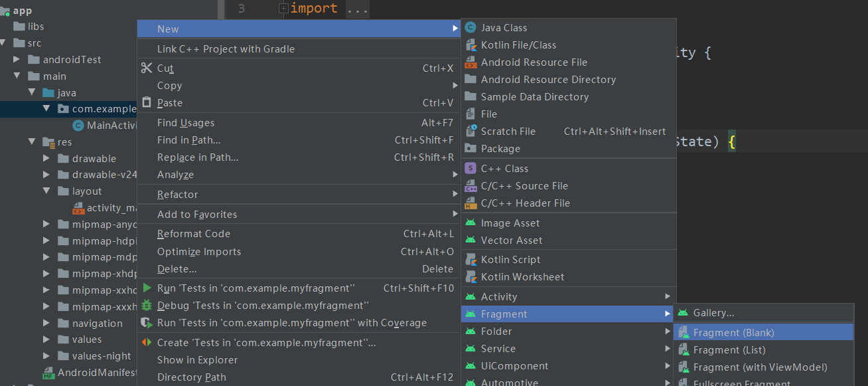Collapse the layout folder
The height and width of the screenshot is (386, 868).
[x=46, y=191]
